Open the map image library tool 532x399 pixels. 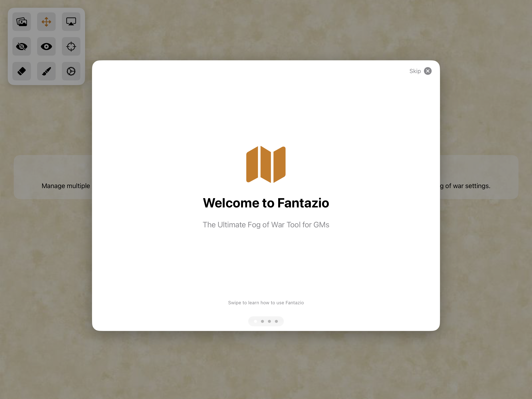click(x=21, y=22)
